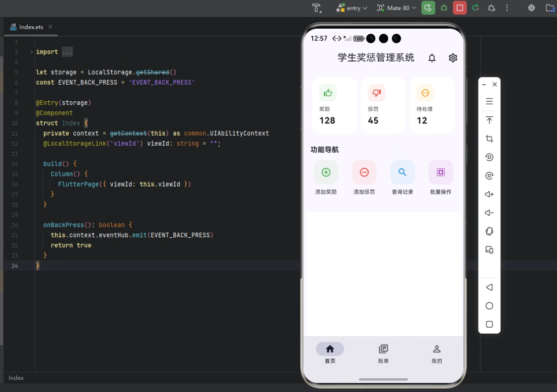Click the phone status bar time 12:57
This screenshot has width=557, height=392.
[x=319, y=38]
